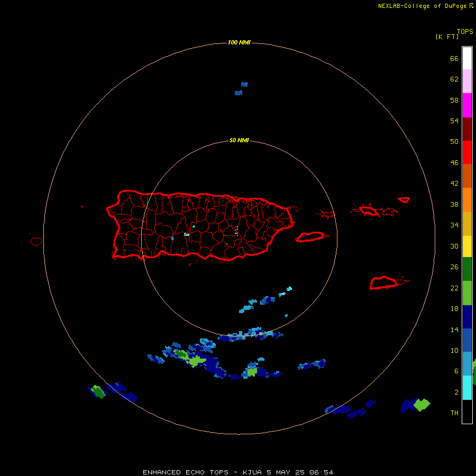Click the legend value "62"
Image resolution: width=476 pixels, height=476 pixels.
[x=454, y=79]
